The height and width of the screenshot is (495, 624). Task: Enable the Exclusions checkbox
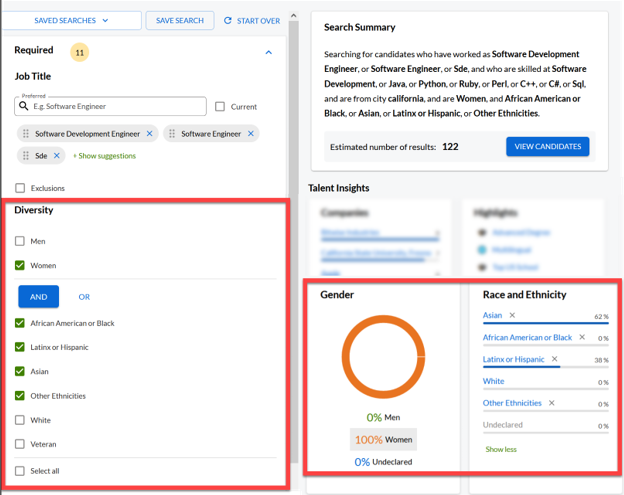pyautogui.click(x=20, y=188)
